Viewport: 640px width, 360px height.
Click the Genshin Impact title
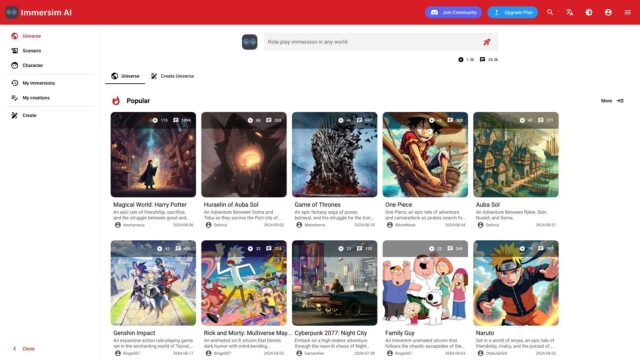point(134,333)
